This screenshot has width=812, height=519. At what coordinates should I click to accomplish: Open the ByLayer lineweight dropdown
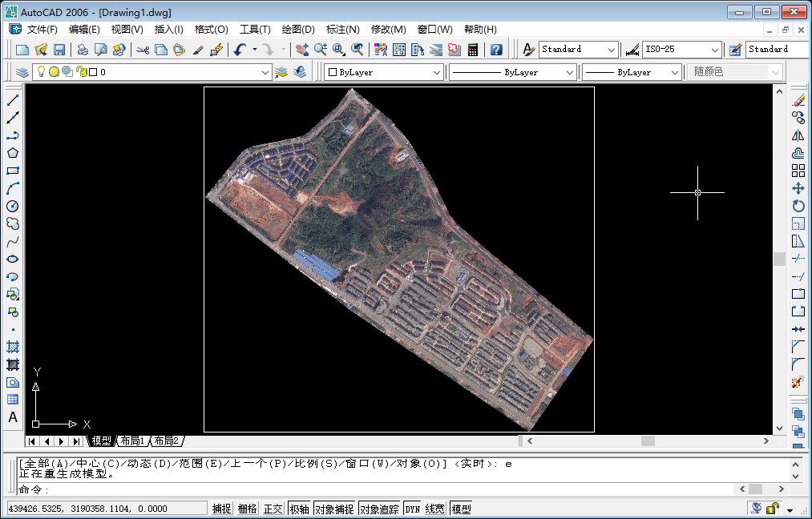[x=674, y=72]
